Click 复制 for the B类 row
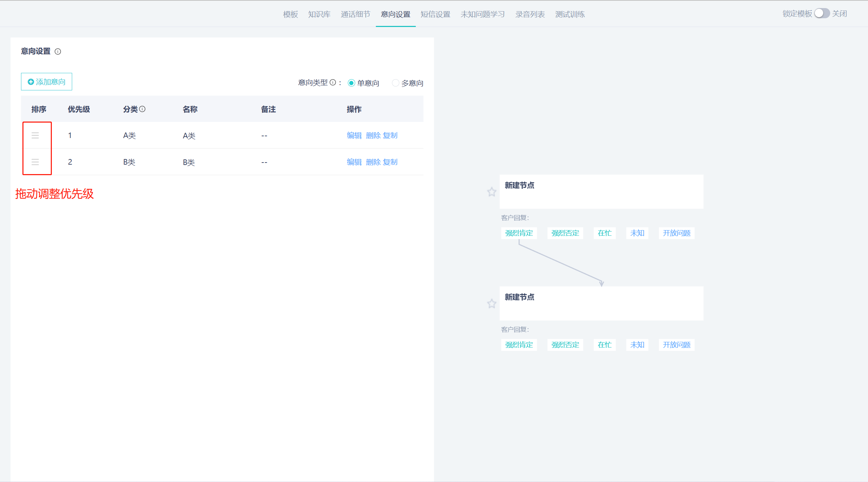Viewport: 868px width, 482px height. click(390, 162)
